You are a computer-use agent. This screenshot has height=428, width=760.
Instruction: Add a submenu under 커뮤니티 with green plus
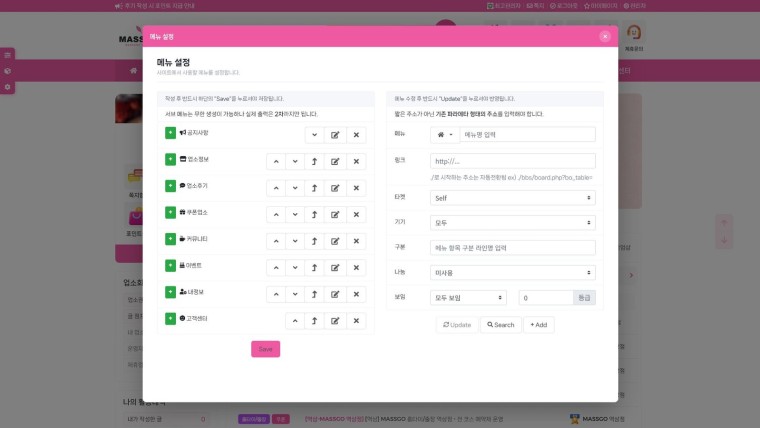coord(170,239)
